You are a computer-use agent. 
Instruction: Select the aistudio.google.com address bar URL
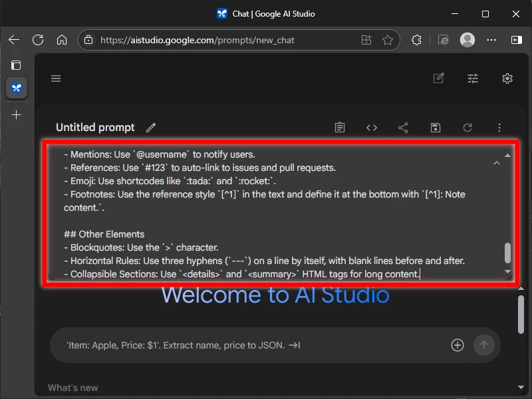[197, 40]
